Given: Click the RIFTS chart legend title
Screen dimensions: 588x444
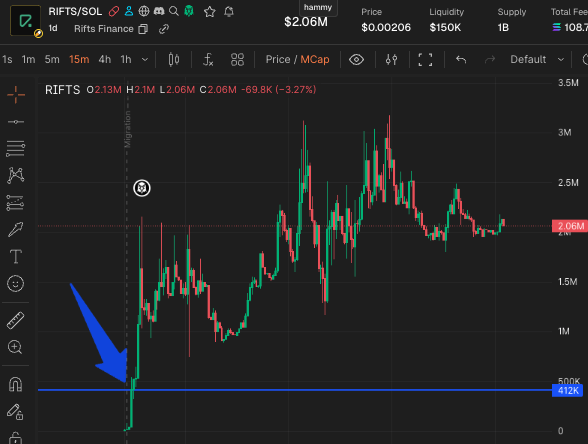Looking at the screenshot, I should click(x=63, y=90).
